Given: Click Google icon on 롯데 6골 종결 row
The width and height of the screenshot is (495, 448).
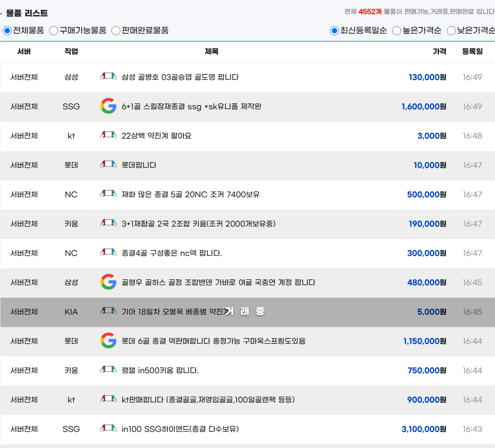Looking at the screenshot, I should click(x=108, y=341).
